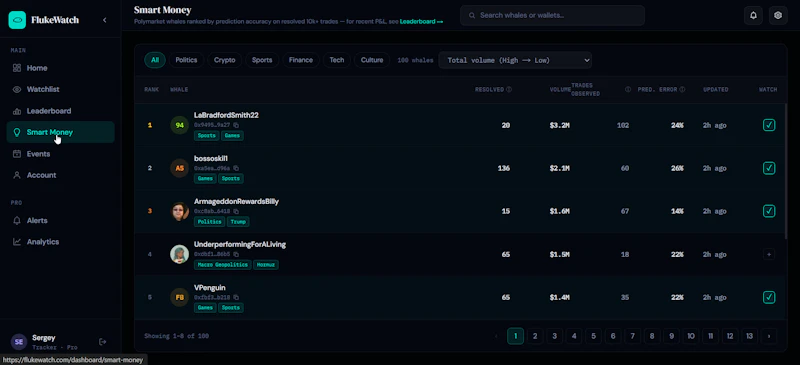Click $3.2M volume for LaBradfordSmith22
This screenshot has width=800, height=365.
click(x=560, y=125)
